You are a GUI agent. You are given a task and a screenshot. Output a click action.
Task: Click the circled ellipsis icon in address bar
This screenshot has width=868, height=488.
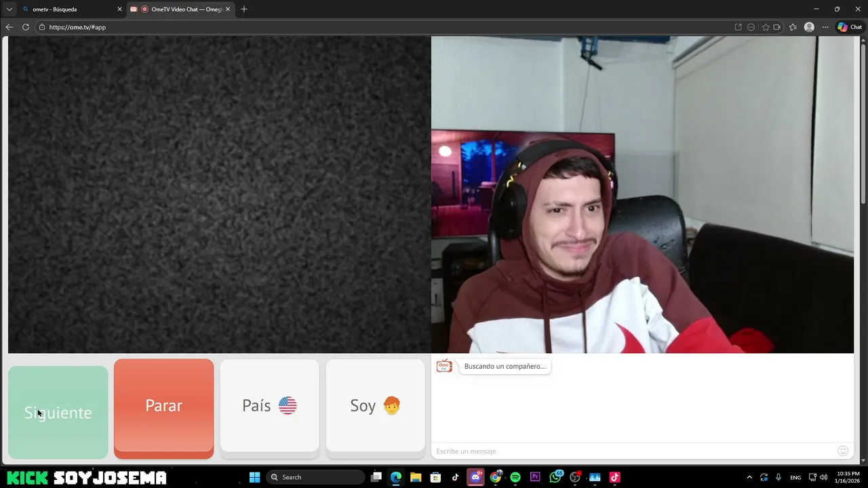click(751, 27)
